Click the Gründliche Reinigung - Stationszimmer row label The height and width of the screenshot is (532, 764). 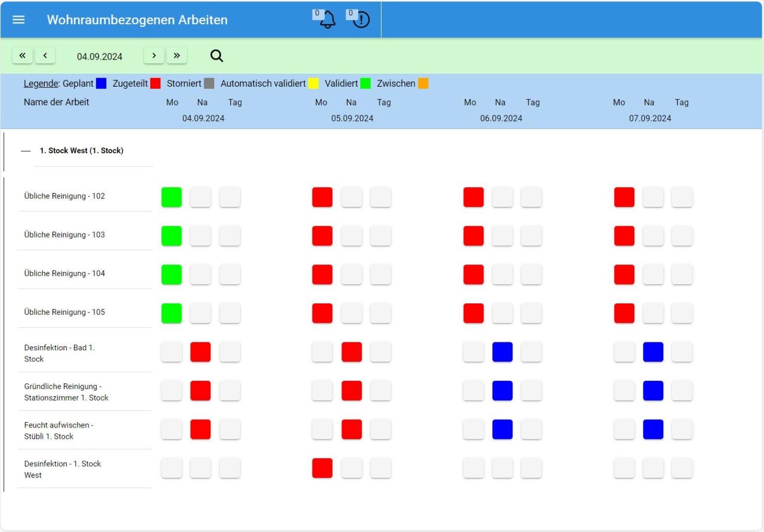click(67, 392)
